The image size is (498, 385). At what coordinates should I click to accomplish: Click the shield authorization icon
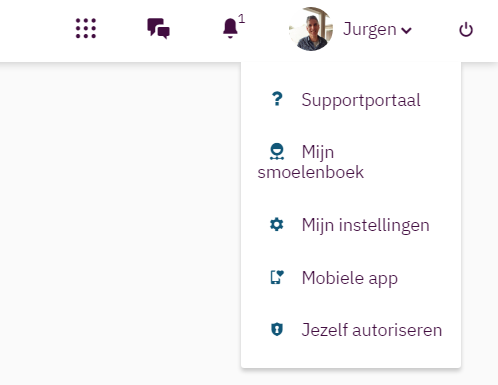(x=277, y=329)
